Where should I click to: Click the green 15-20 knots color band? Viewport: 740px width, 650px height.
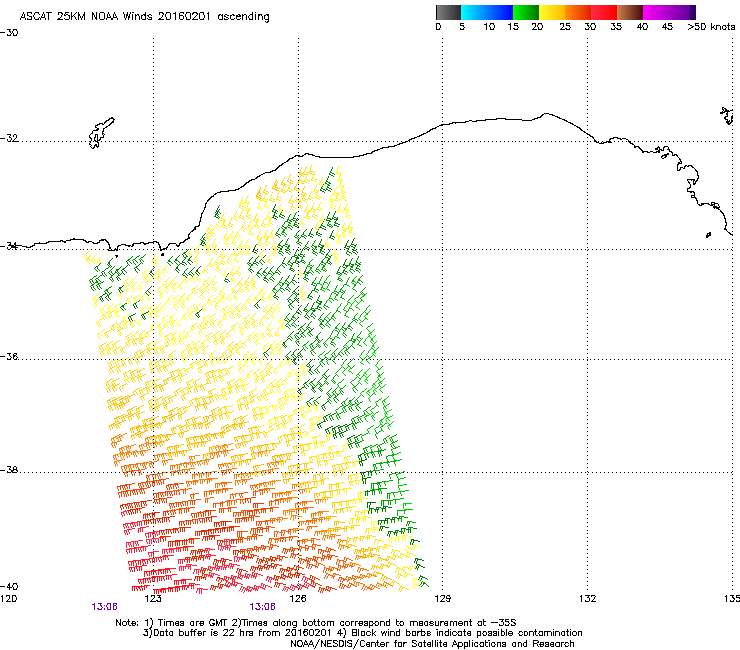[526, 12]
